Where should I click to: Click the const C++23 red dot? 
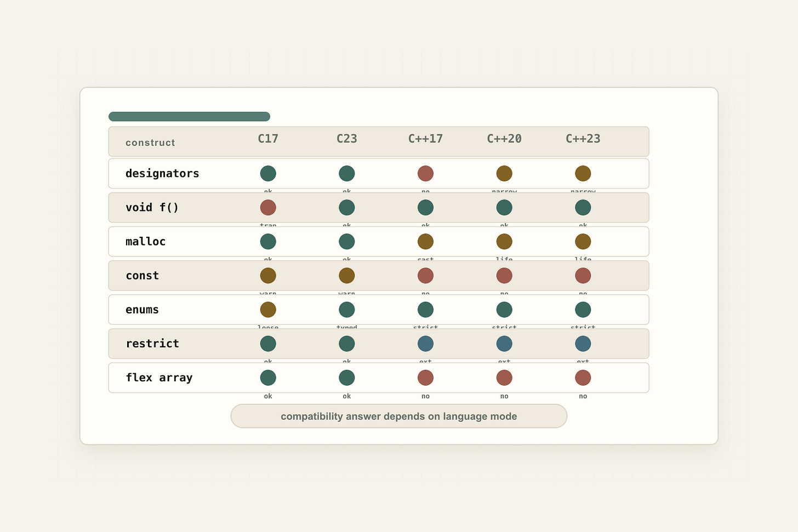[583, 276]
